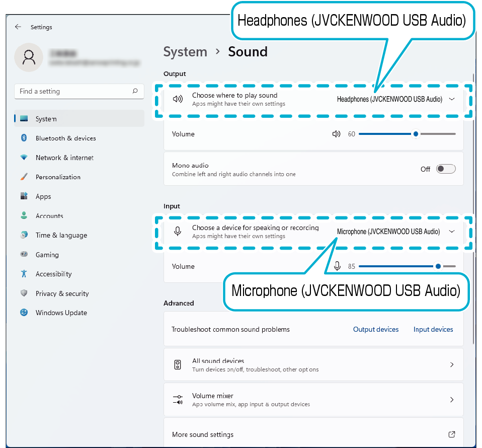Viewport: 482px width, 448px height.
Task: Mute the microphone input volume icon
Action: click(337, 266)
